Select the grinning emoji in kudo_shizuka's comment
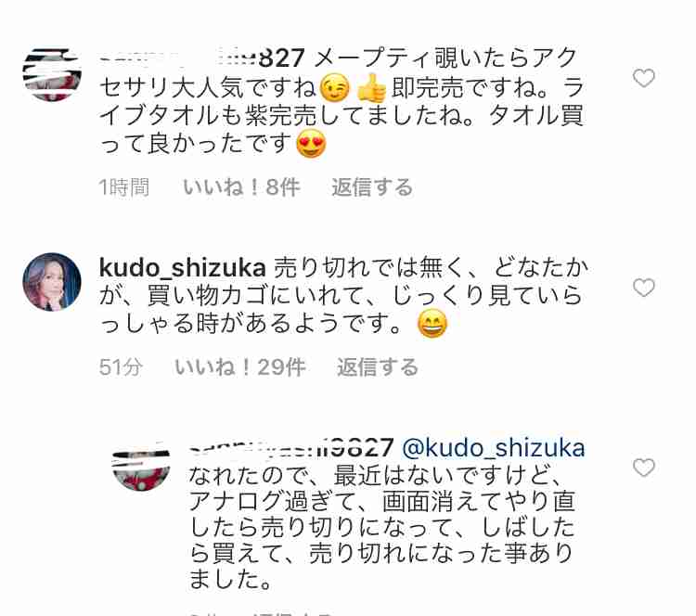The image size is (696, 616). click(432, 324)
